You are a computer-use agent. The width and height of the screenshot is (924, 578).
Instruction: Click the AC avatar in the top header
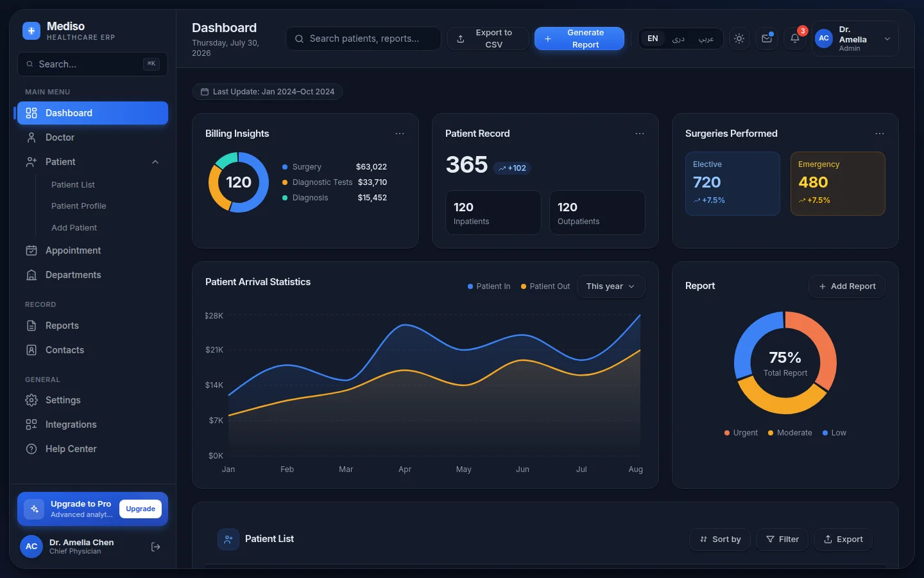[x=824, y=39]
